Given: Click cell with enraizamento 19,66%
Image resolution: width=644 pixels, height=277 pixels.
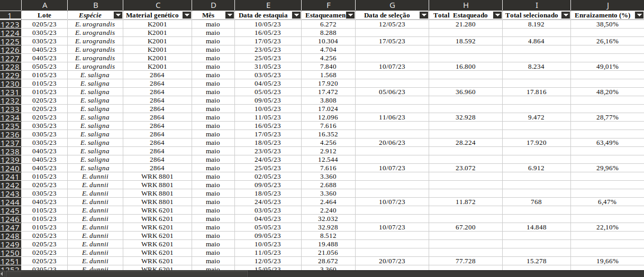Looking at the screenshot, I should pyautogui.click(x=607, y=261).
